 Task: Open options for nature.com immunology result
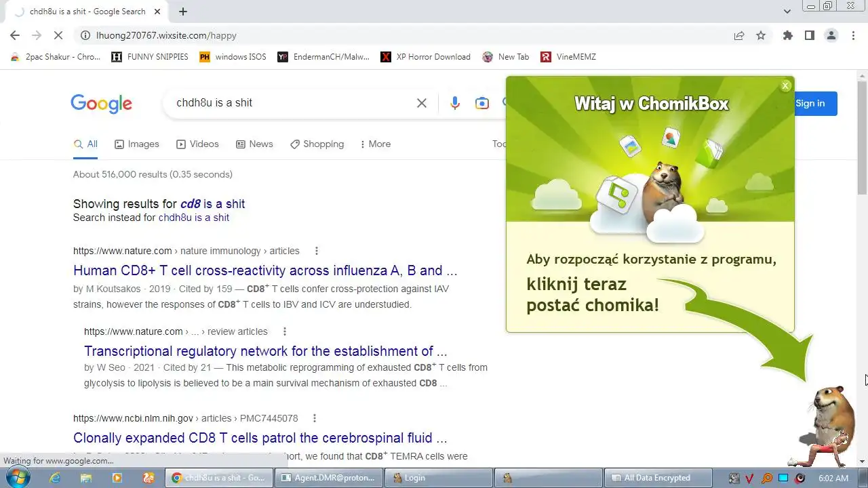click(316, 251)
